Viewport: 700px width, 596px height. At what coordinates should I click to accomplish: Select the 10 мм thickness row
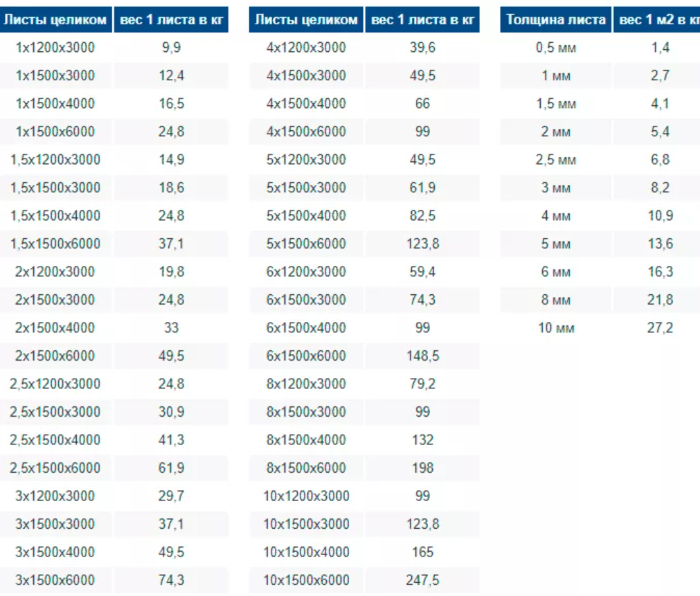tap(555, 327)
